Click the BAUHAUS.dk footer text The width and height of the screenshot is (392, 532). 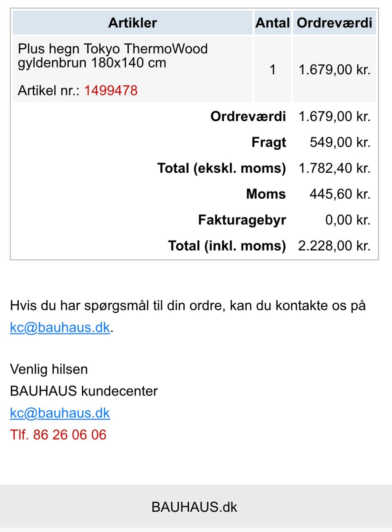click(x=194, y=507)
